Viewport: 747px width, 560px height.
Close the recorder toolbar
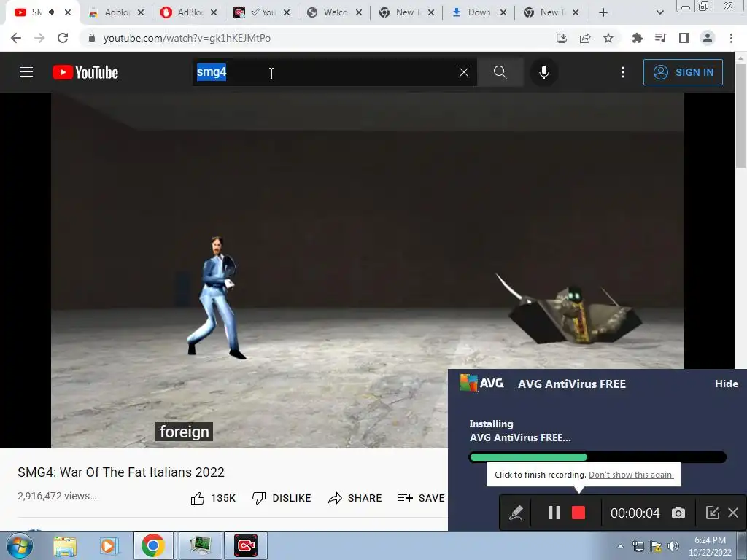pos(733,513)
